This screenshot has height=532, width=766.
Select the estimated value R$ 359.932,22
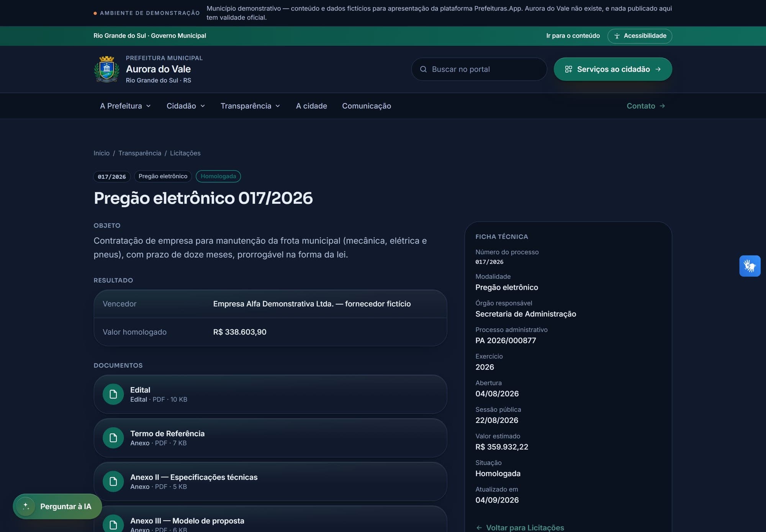point(502,447)
